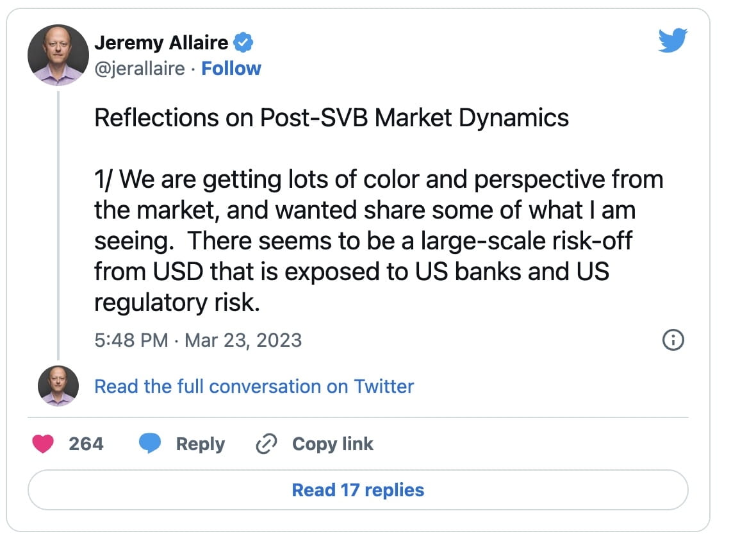Click the 264 likes count
756x545 pixels.
coord(86,444)
